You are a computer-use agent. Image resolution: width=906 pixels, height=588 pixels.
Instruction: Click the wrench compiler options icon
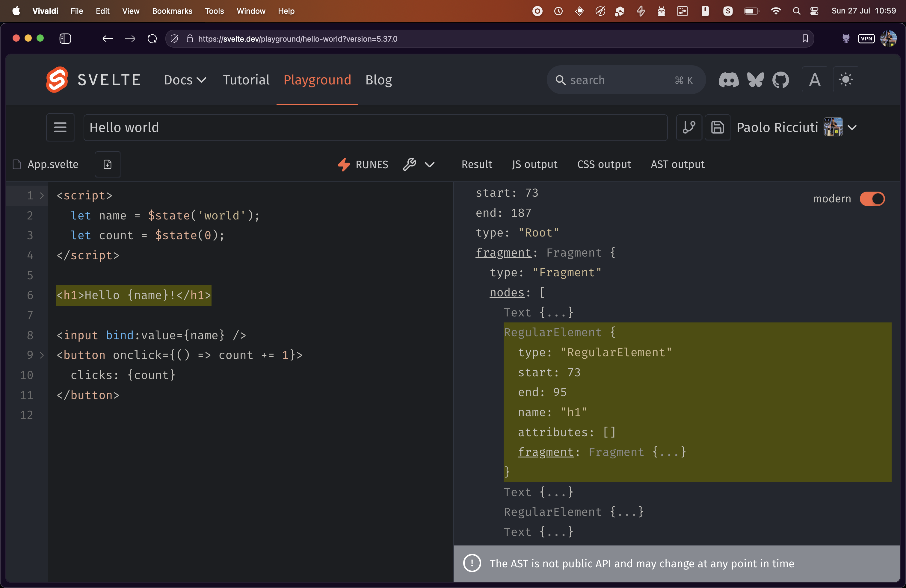410,164
